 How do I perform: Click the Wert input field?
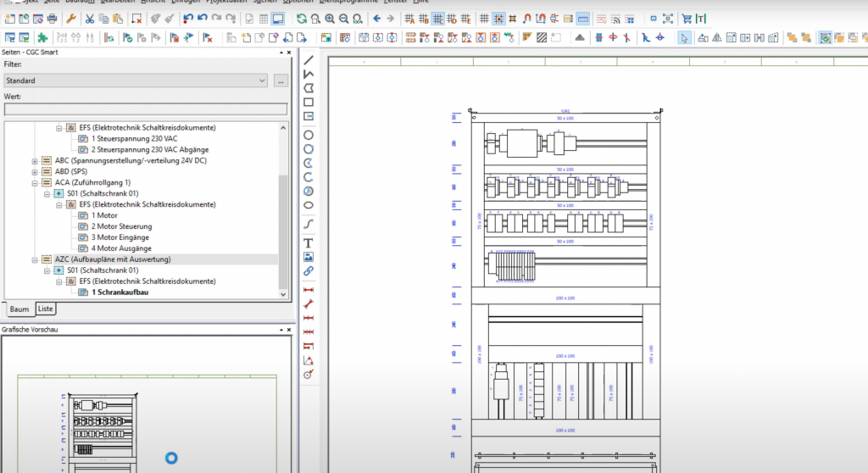(x=145, y=109)
